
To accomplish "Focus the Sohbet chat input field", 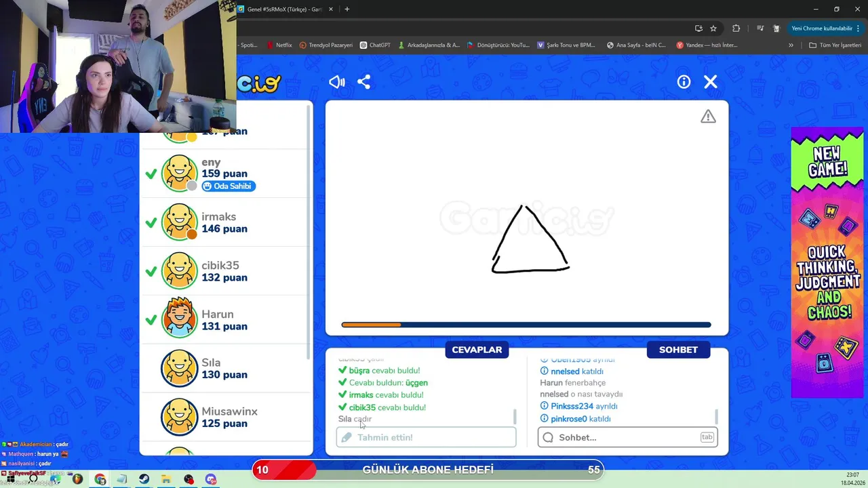I will (628, 437).
